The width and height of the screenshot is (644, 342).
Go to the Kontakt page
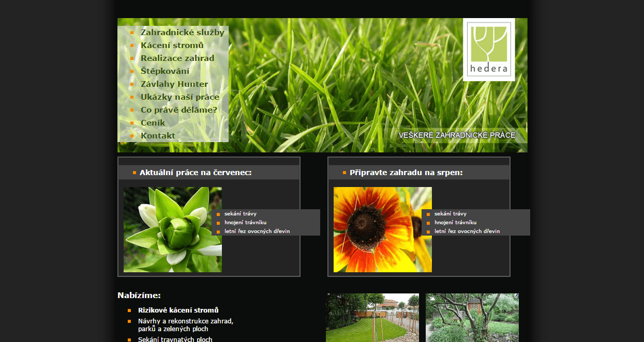click(x=158, y=136)
